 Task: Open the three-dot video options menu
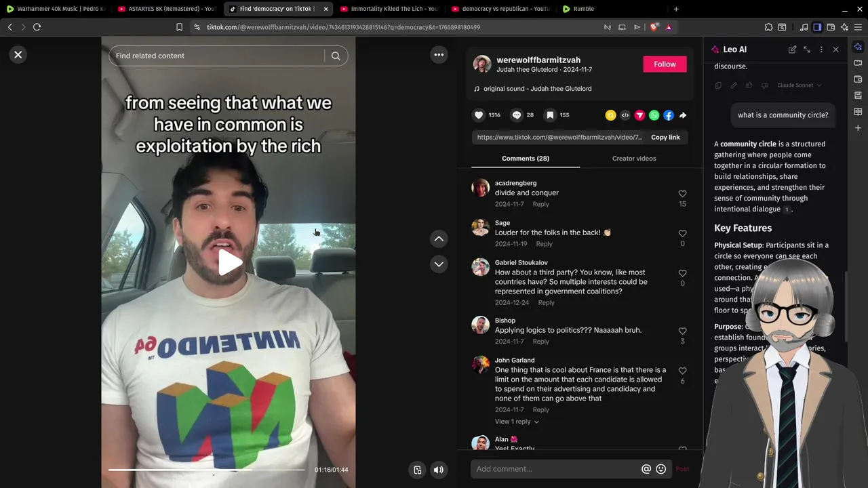tap(439, 55)
